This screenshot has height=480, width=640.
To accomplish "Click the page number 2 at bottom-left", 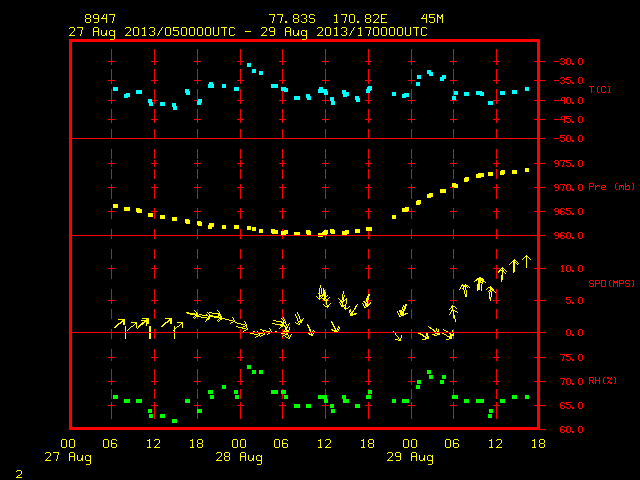I will (19, 474).
